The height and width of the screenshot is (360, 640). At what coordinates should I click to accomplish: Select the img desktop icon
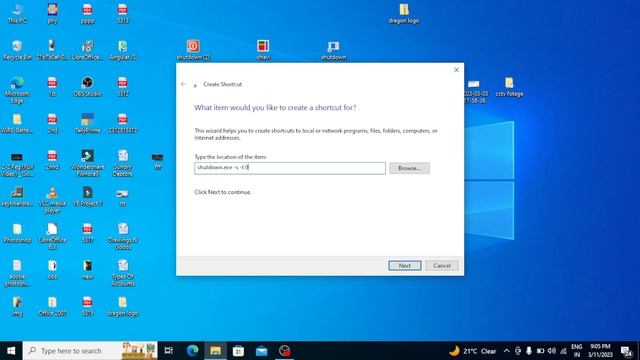click(x=17, y=306)
